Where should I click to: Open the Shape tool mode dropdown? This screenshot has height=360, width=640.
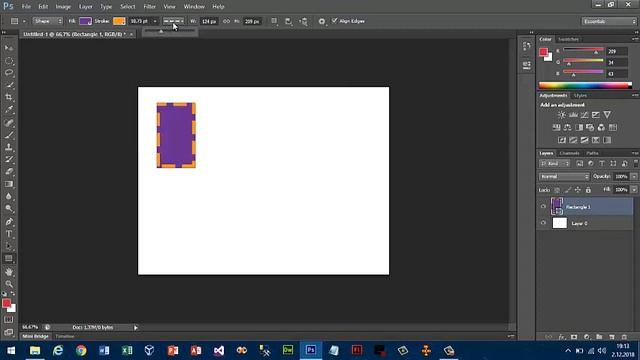pos(48,21)
